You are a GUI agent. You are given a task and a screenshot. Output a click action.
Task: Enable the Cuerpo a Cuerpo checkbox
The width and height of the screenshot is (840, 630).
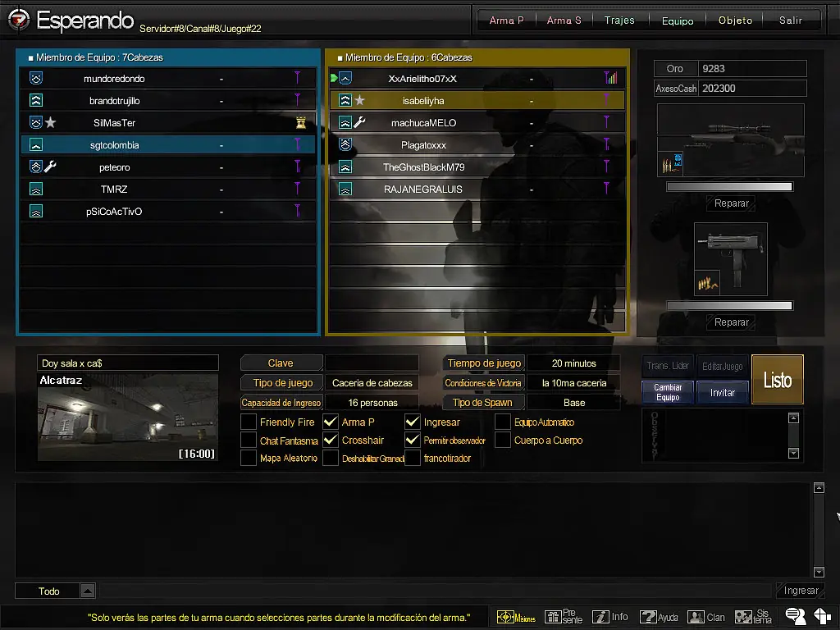[503, 440]
